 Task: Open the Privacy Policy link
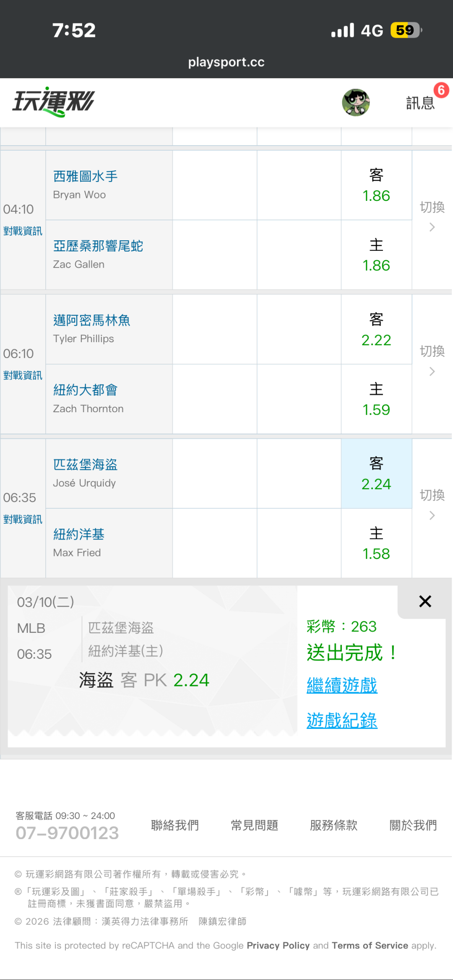[278, 946]
